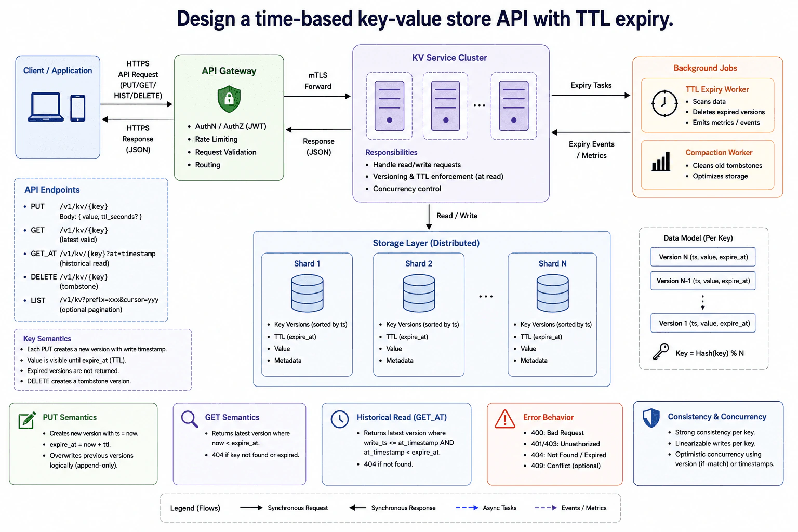The height and width of the screenshot is (532, 798).
Task: Click the Shard 1 database cylinder icon
Action: 308,293
